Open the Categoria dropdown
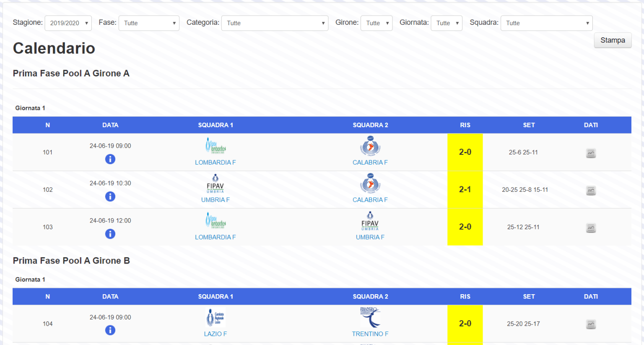The height and width of the screenshot is (345, 644). (x=275, y=23)
